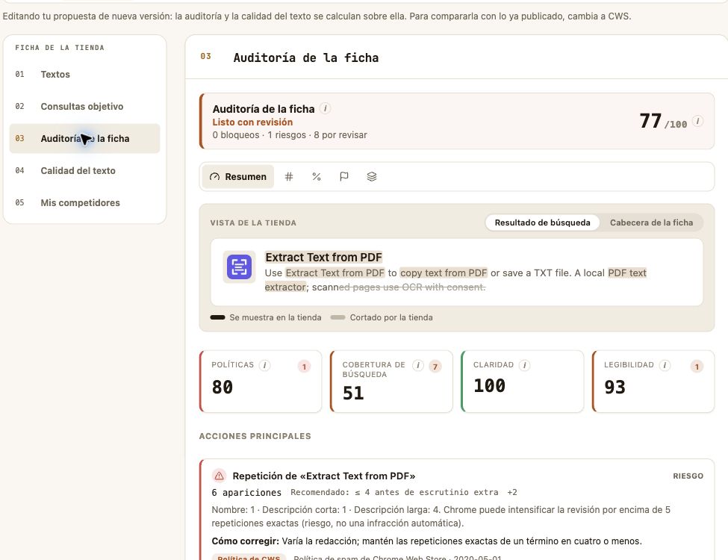Show info for the Legibilidad score
Screen dimensions: 728x560
pyautogui.click(x=665, y=365)
